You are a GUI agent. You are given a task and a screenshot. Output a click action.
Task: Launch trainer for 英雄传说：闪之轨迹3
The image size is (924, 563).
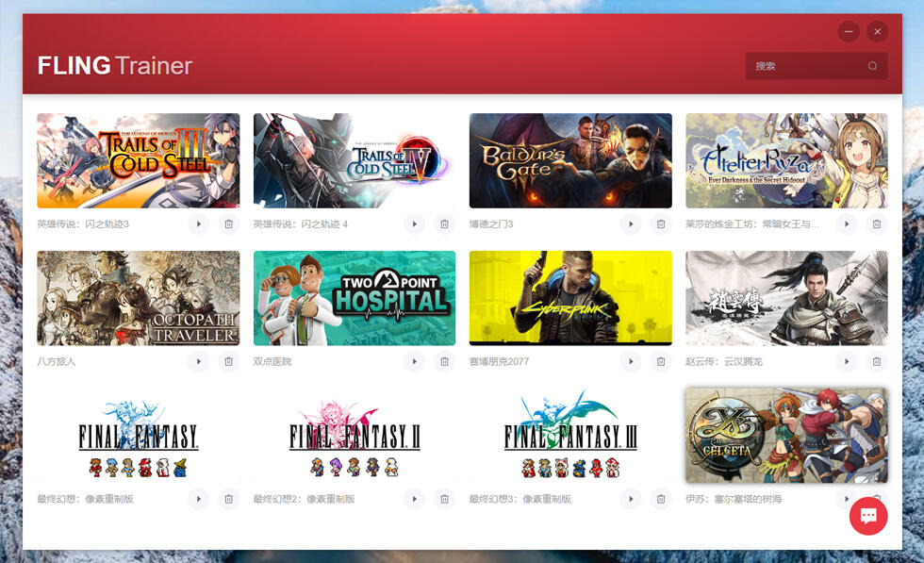coord(198,224)
